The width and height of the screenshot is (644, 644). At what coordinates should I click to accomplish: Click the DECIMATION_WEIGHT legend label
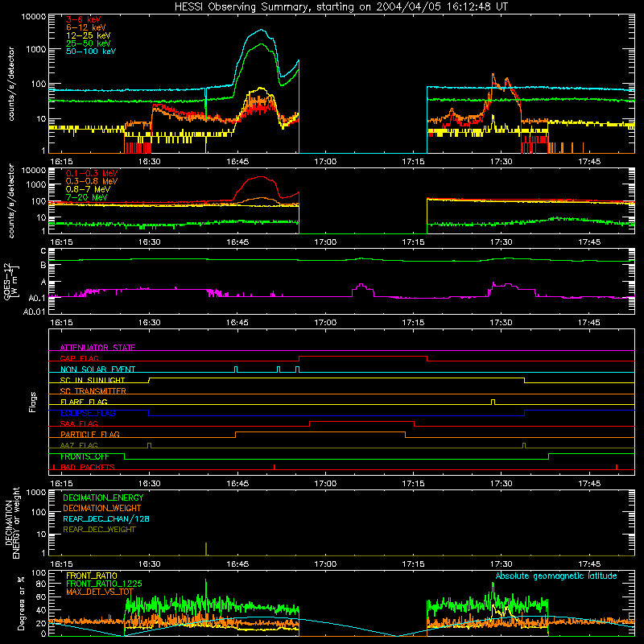[102, 509]
